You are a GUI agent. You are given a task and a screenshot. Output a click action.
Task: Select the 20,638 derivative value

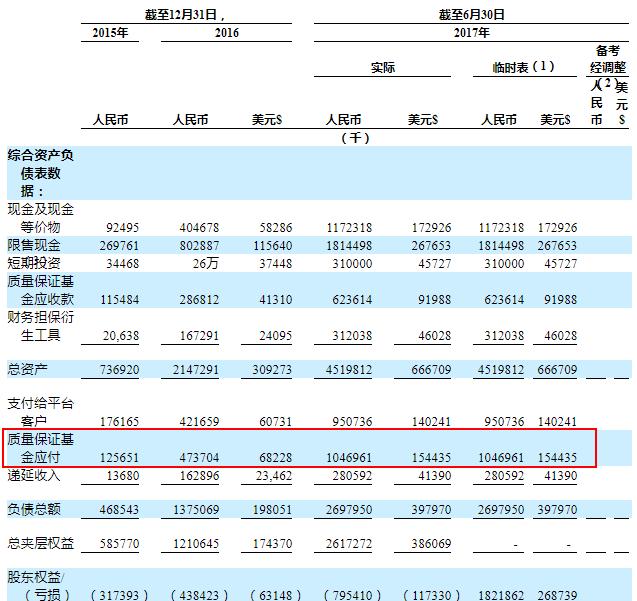pos(121,336)
